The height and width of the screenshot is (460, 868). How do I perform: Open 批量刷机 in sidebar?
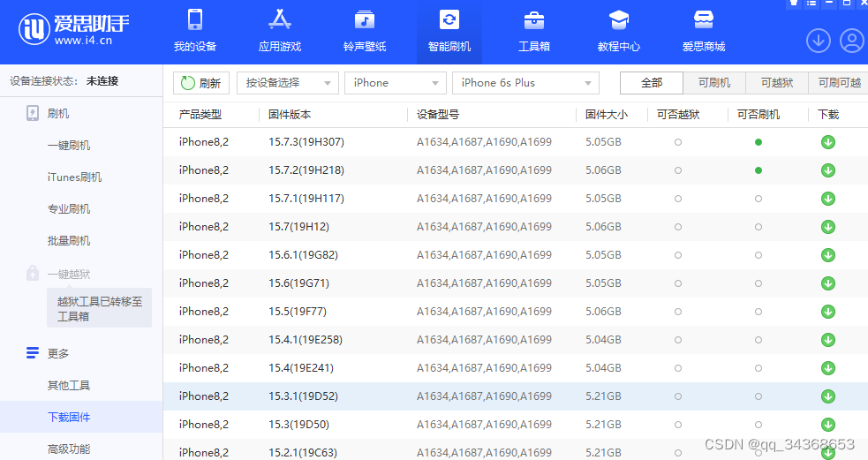(69, 241)
